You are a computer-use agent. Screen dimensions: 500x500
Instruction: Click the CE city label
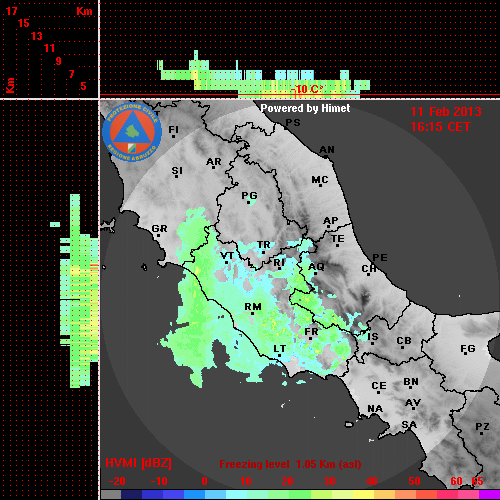click(379, 386)
